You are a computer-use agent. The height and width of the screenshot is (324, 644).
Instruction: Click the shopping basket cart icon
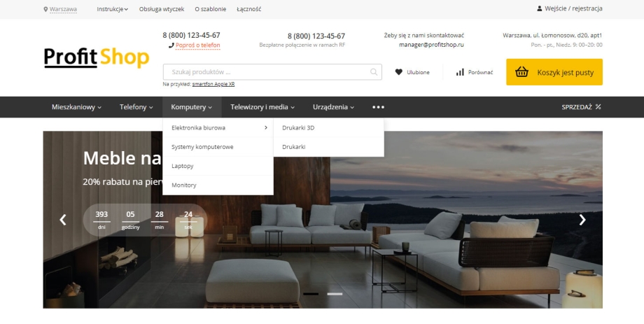pos(521,72)
